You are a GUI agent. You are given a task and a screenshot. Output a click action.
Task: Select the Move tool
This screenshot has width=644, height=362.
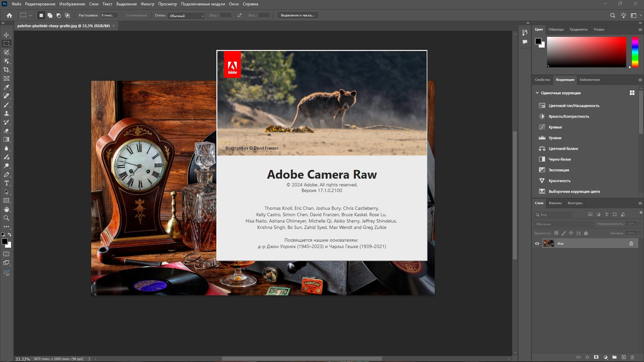(6, 35)
